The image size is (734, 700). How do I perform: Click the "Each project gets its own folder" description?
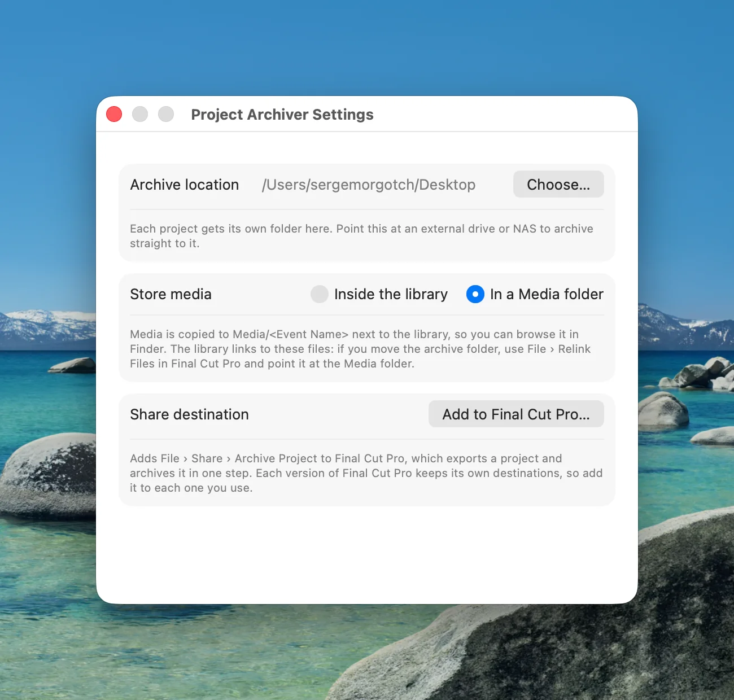click(361, 236)
